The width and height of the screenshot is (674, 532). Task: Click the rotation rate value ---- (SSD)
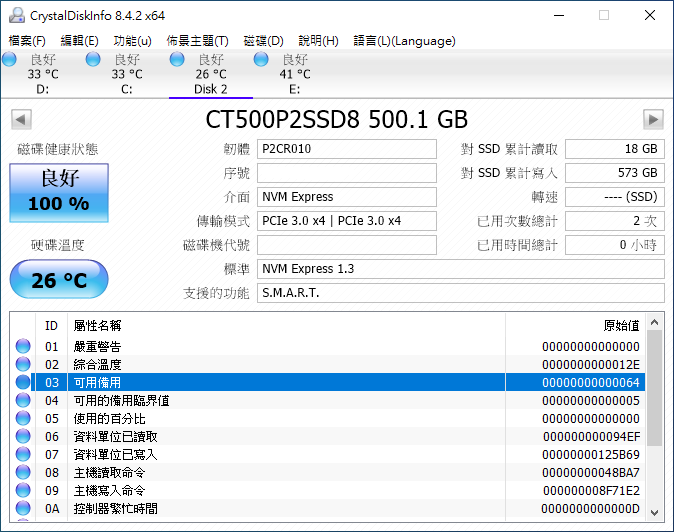(x=615, y=197)
